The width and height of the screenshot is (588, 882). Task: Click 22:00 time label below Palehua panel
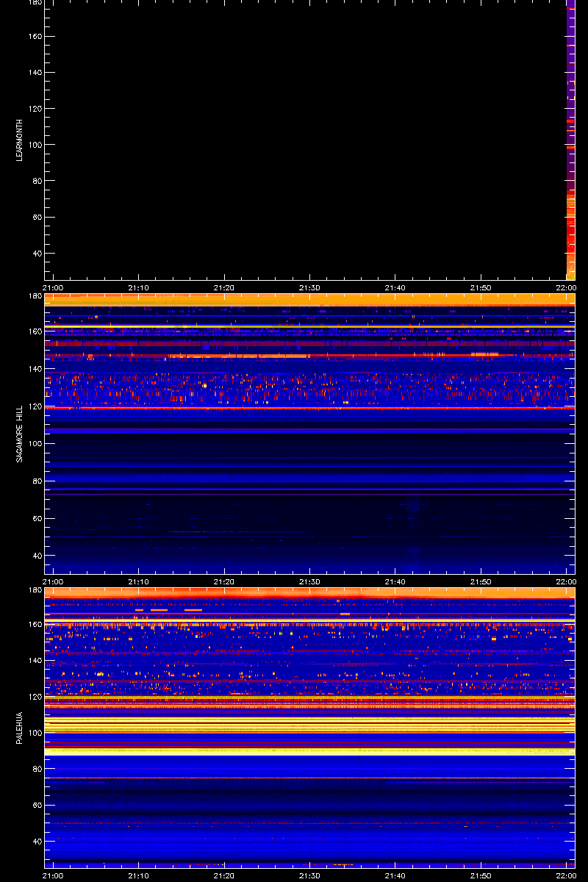tap(566, 876)
